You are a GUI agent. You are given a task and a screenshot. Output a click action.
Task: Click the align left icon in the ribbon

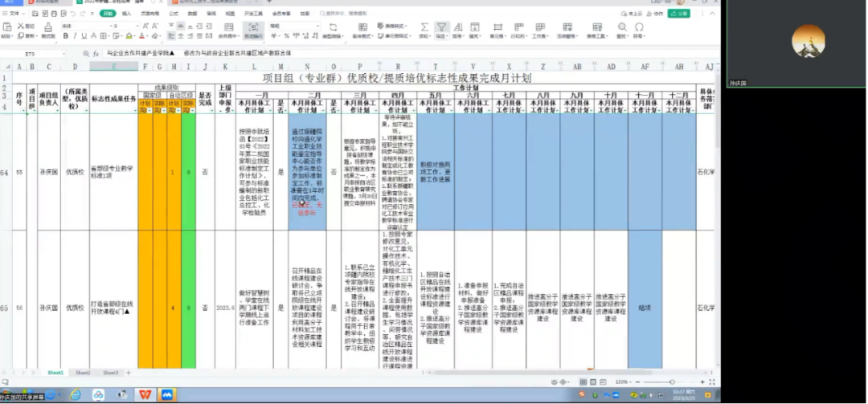tap(171, 36)
